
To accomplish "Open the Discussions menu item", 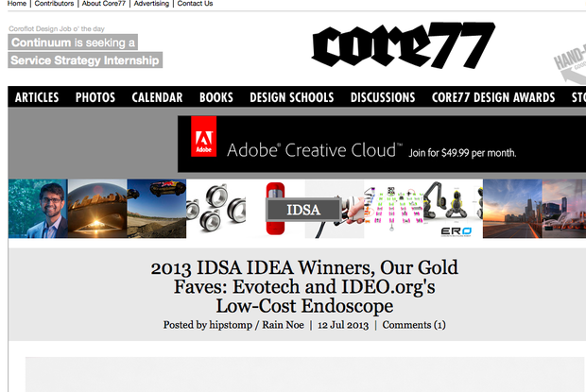I will click(383, 97).
